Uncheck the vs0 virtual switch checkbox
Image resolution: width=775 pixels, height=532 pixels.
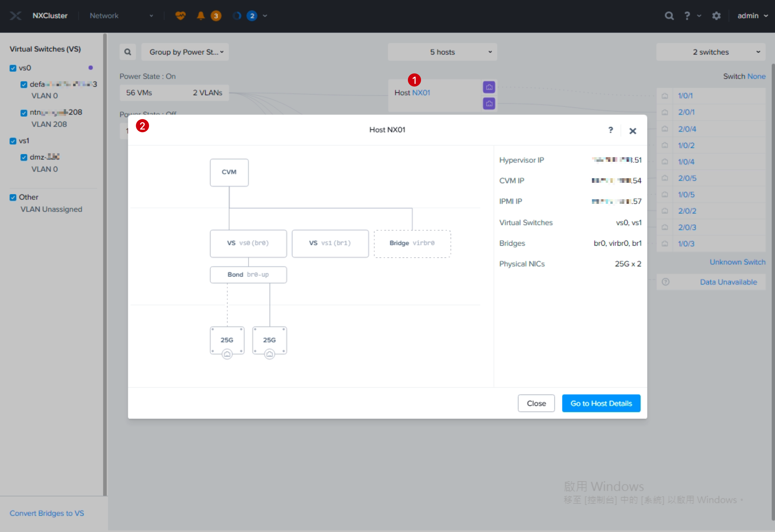click(13, 68)
